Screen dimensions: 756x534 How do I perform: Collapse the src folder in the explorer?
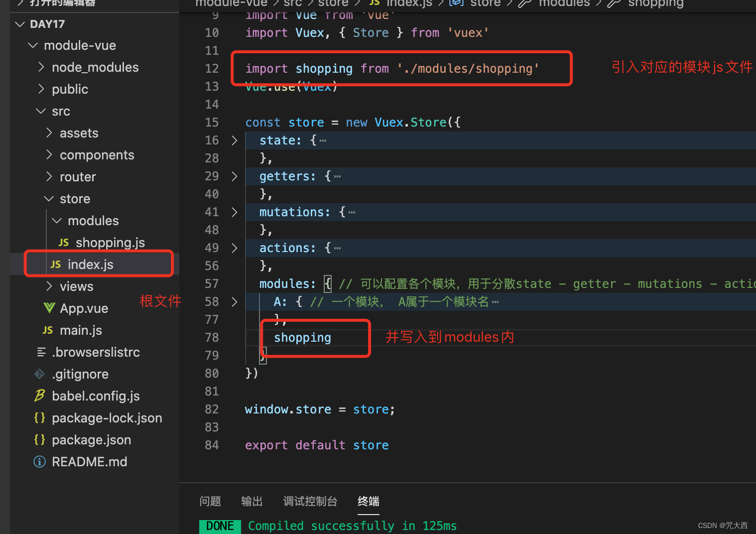tap(40, 111)
